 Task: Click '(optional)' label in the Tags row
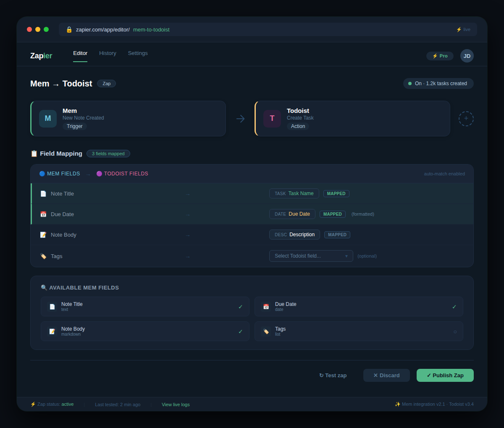coord(367,256)
